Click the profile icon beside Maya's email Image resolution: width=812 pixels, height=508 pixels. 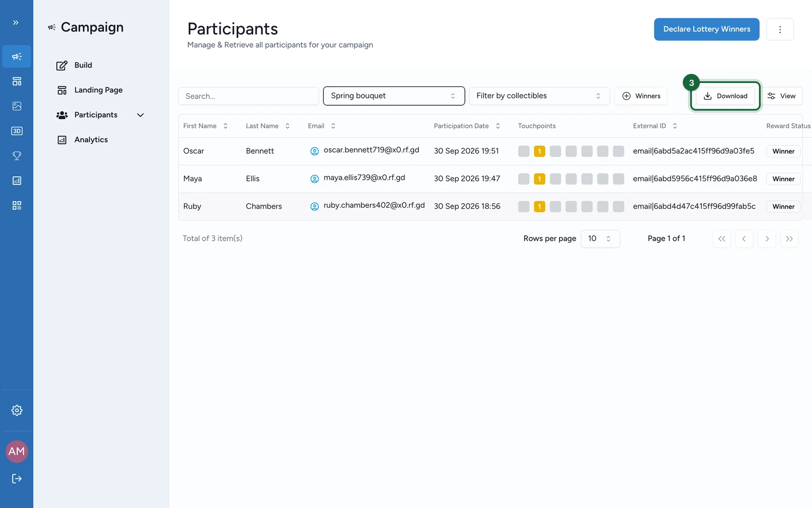click(315, 179)
